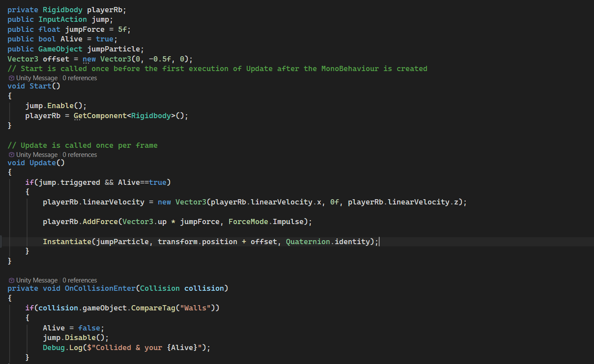
Task: Click the comment "Update is called once per frame"
Action: tap(89, 145)
